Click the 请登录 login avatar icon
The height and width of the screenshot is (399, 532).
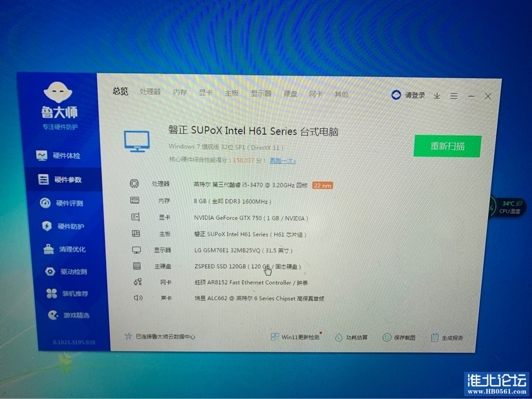point(396,95)
